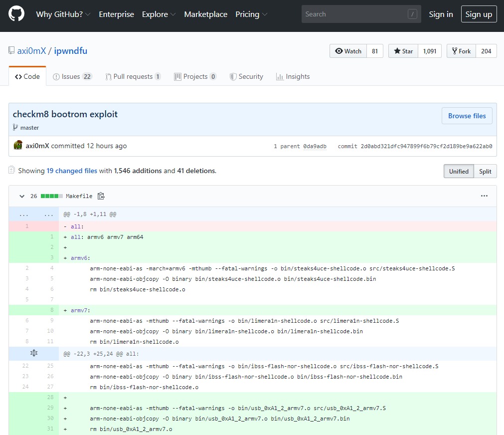Image resolution: width=504 pixels, height=435 pixels.
Task: Select the hunk header @@ -1,8 +1,11 @@
Action: coord(90,214)
